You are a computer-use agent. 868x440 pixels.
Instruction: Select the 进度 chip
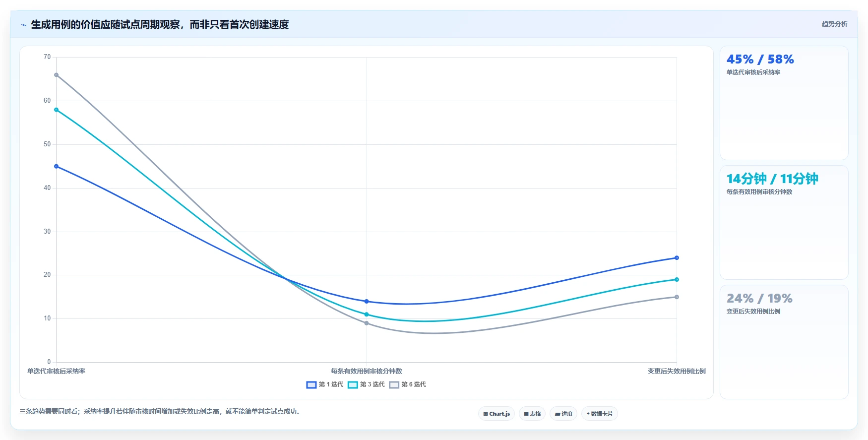tap(563, 414)
